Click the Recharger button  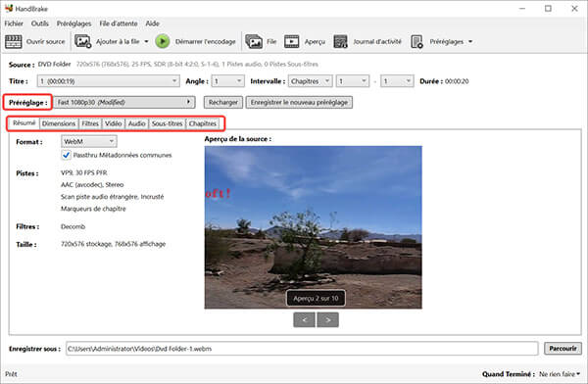[223, 103]
